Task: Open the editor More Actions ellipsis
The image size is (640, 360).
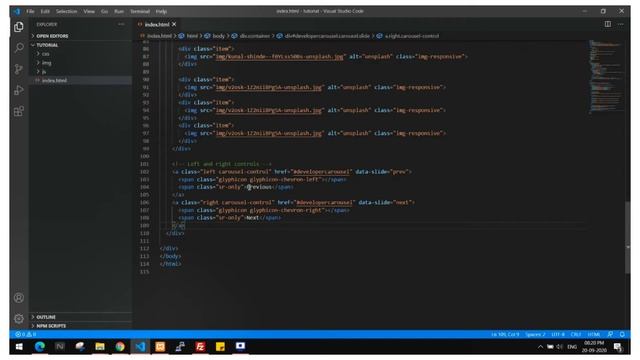Action: click(x=621, y=24)
